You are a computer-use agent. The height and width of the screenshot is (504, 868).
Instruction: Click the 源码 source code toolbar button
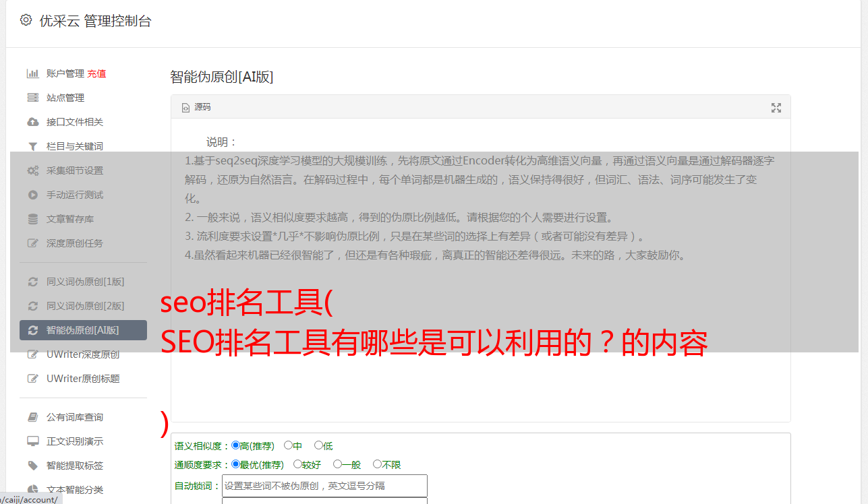click(x=196, y=107)
